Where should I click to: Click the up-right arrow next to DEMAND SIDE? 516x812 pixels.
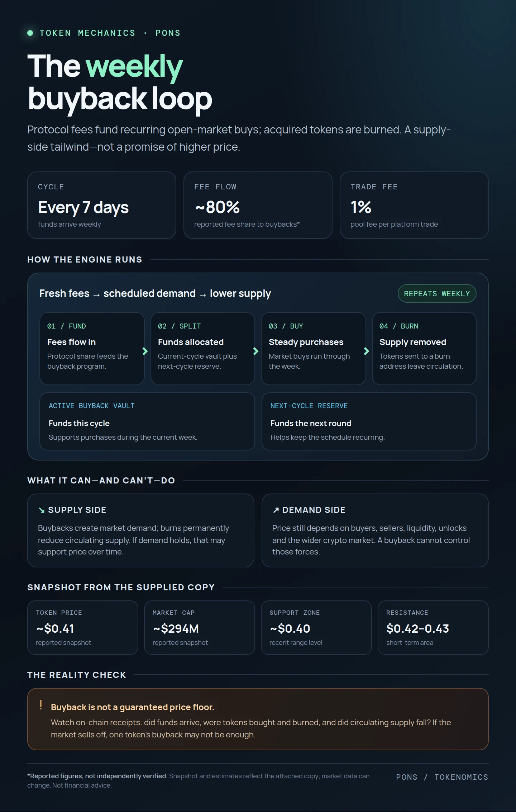276,510
